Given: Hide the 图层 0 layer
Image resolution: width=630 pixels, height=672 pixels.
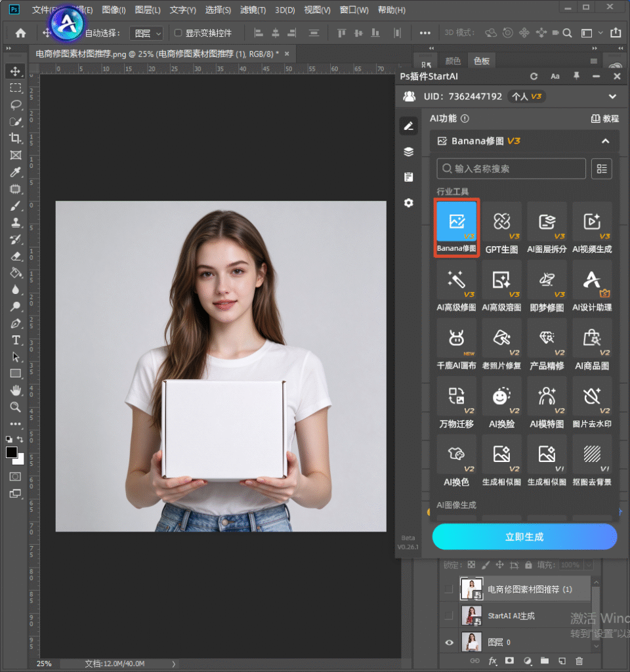Looking at the screenshot, I should 449,642.
